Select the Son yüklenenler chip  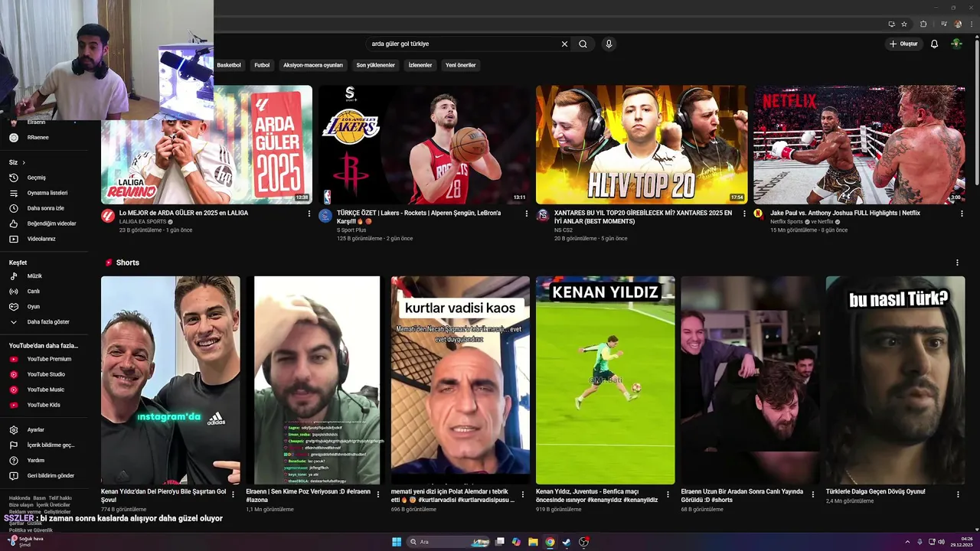point(376,65)
